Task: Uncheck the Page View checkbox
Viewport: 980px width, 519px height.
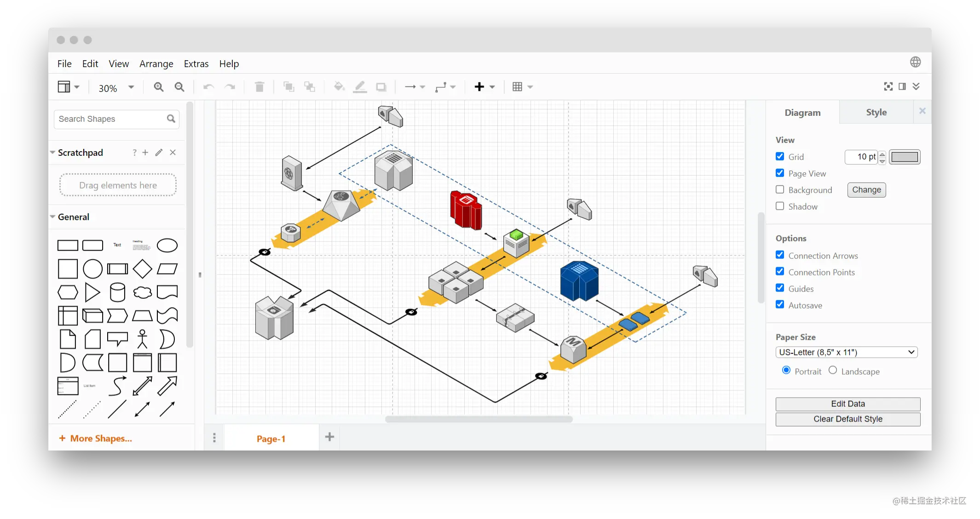Action: point(780,173)
